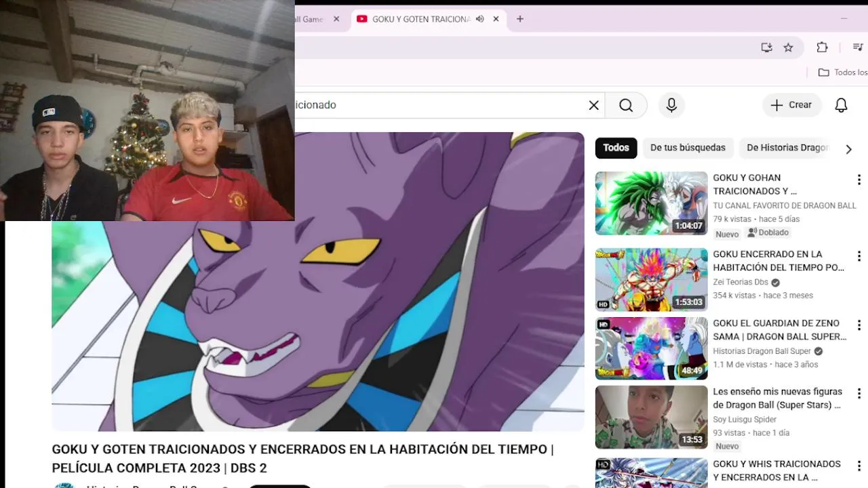Open GOKU Y GOHAN TRAICIONADOS video thumbnail
The width and height of the screenshot is (868, 488).
651,203
